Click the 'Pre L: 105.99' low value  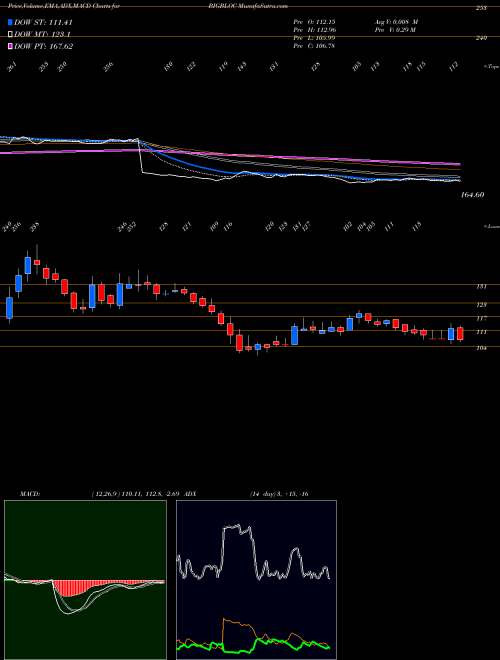coord(314,38)
